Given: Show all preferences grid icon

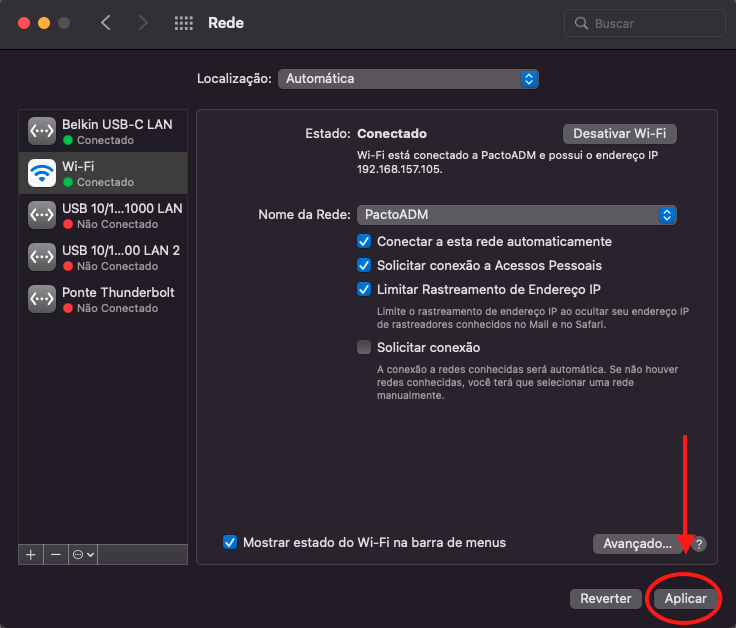Looking at the screenshot, I should click(183, 23).
